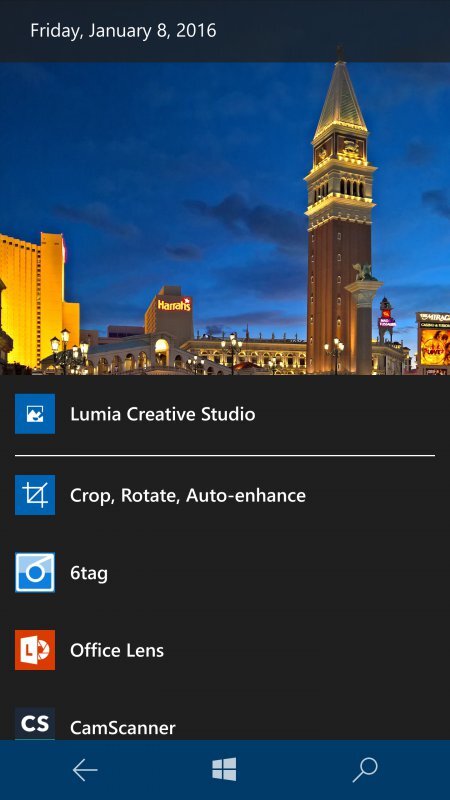Go back with the back arrow
Screen dimensions: 450x800
click(x=85, y=770)
